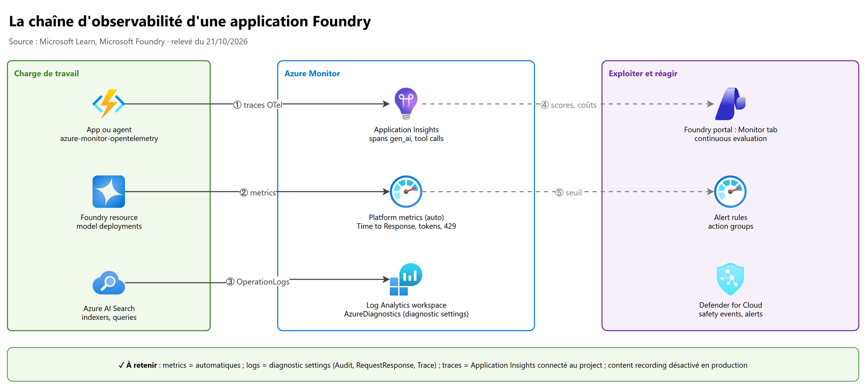
Task: Select the "App ou agent" label
Action: pyautogui.click(x=109, y=130)
